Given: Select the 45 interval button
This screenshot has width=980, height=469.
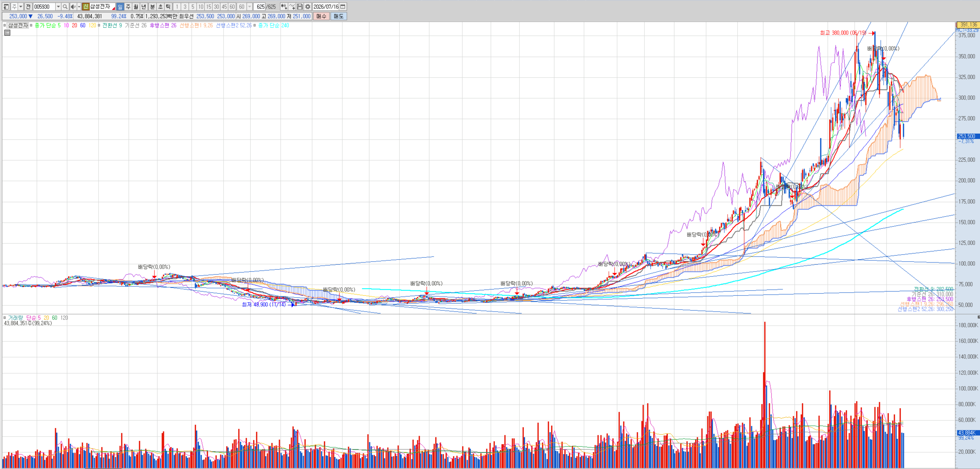Looking at the screenshot, I should 225,7.
